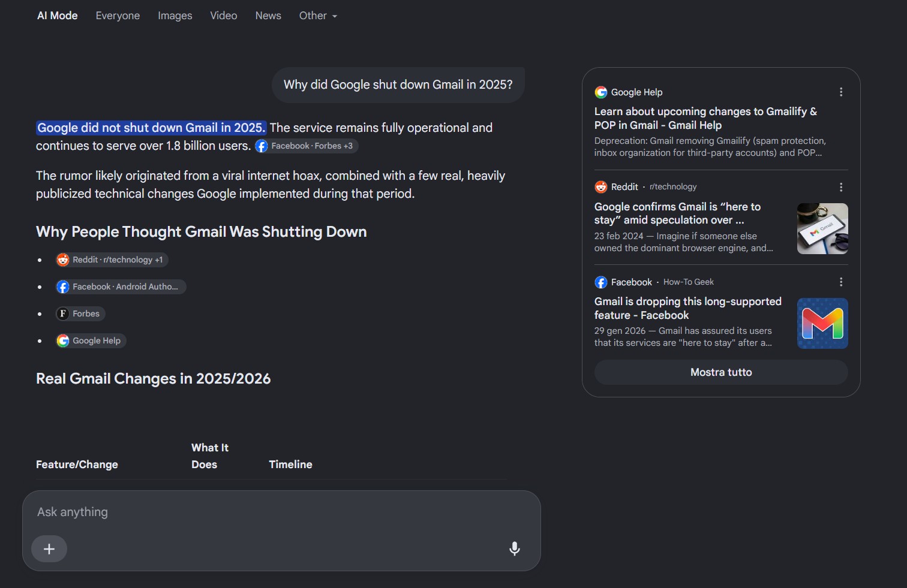
Task: Open the Google Help source chip in list
Action: [91, 340]
